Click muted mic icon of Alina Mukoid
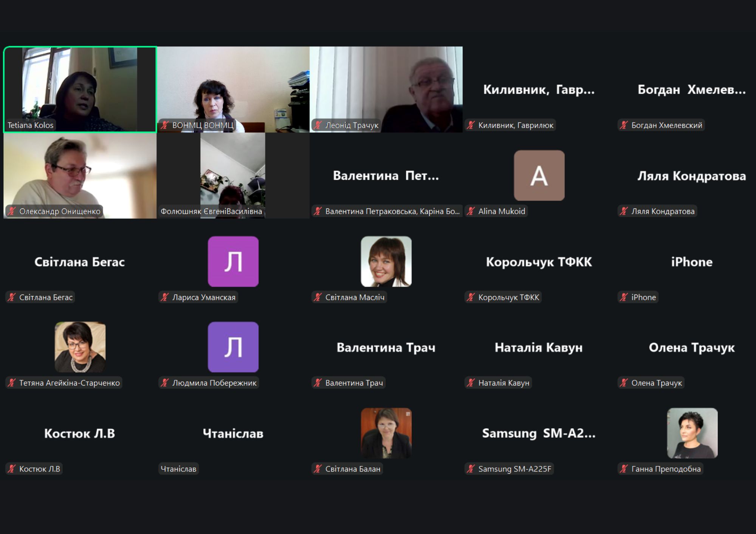This screenshot has height=534, width=756. (471, 211)
